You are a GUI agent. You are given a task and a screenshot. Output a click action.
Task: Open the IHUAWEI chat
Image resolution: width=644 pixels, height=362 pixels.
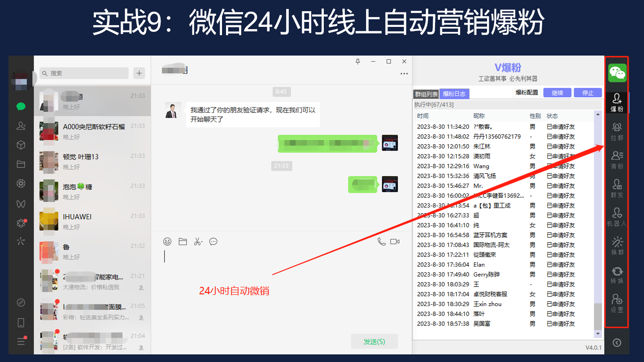point(92,221)
